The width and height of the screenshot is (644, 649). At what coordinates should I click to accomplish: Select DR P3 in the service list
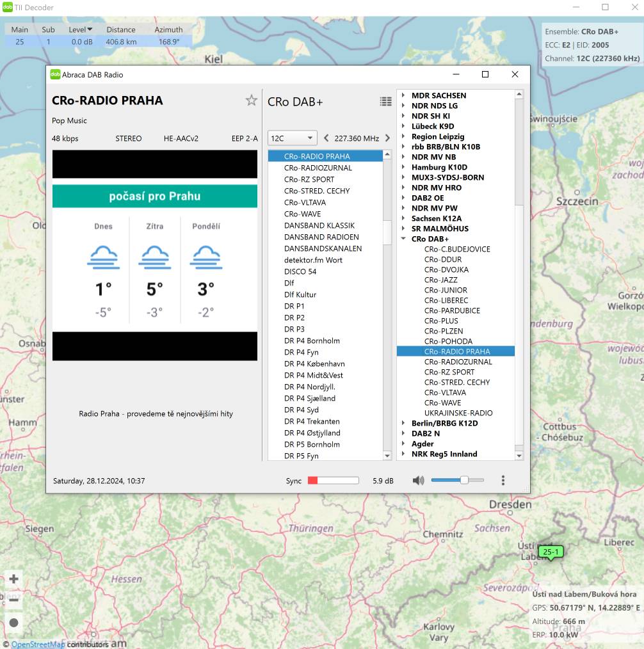294,329
